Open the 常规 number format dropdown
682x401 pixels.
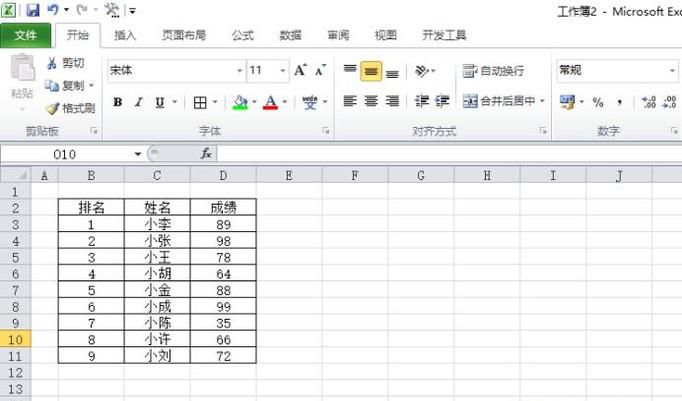[672, 70]
